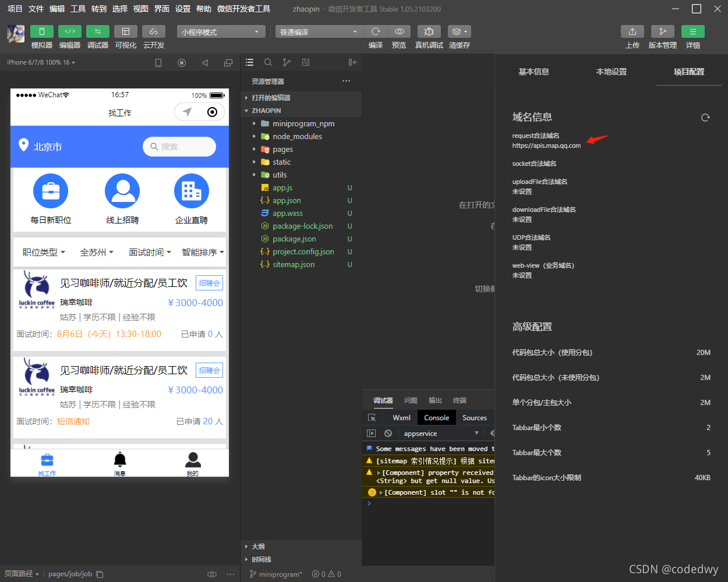Open the search icon in editor sidebar

(x=268, y=62)
